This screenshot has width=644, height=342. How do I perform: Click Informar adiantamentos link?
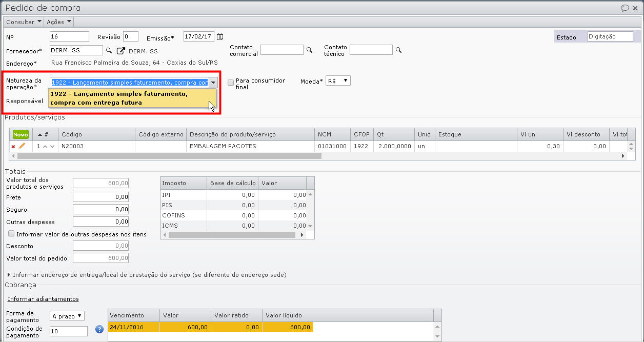point(43,299)
